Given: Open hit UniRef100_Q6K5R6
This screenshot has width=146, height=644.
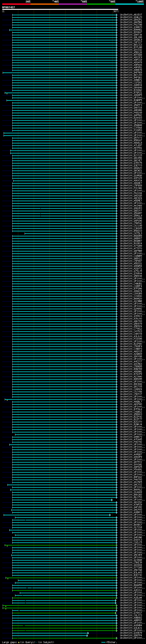Looking at the screenshot, I should tap(131, 22).
